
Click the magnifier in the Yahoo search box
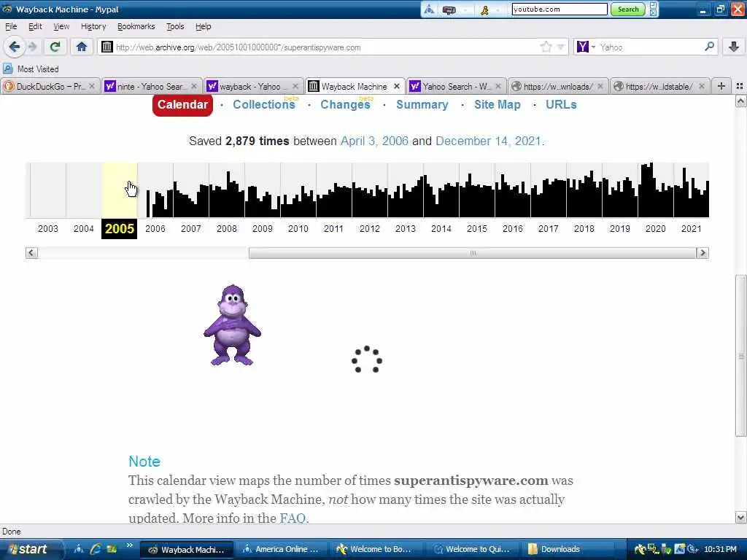(709, 47)
